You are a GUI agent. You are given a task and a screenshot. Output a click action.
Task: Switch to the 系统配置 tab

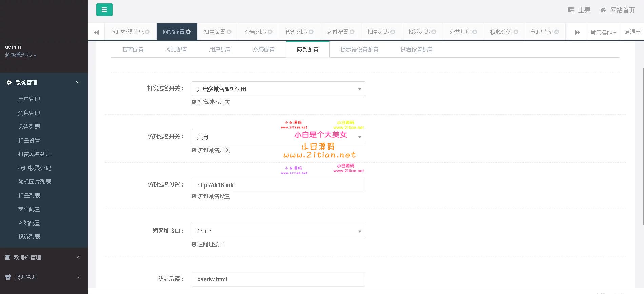coord(264,50)
